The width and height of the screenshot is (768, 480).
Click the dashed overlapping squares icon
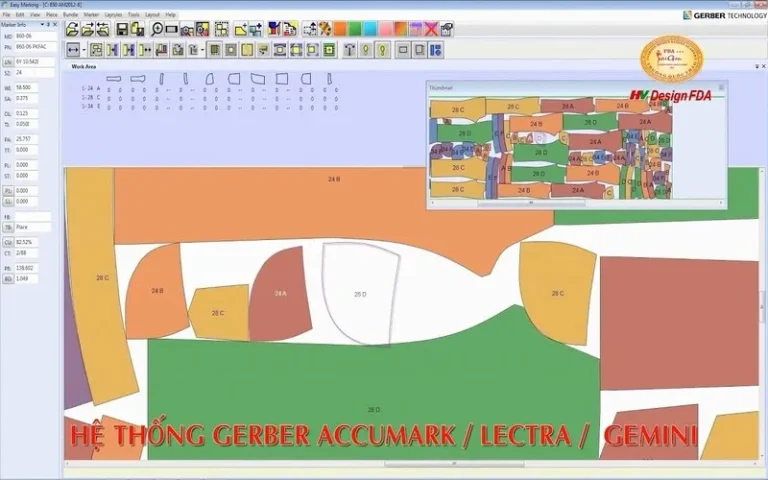(x=221, y=29)
